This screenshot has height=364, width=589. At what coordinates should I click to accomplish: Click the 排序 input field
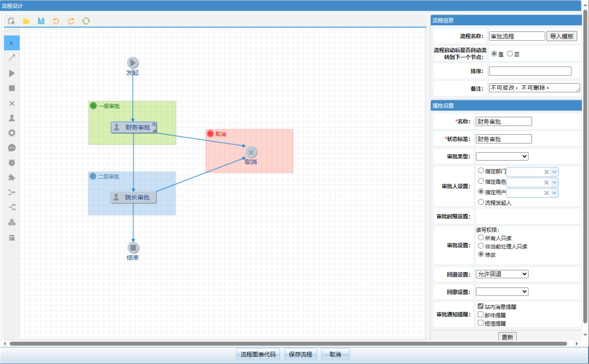click(530, 71)
